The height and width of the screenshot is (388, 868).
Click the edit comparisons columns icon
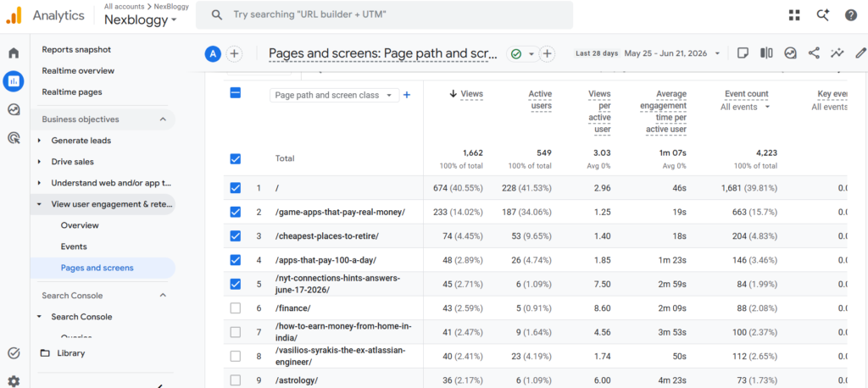[x=766, y=53]
